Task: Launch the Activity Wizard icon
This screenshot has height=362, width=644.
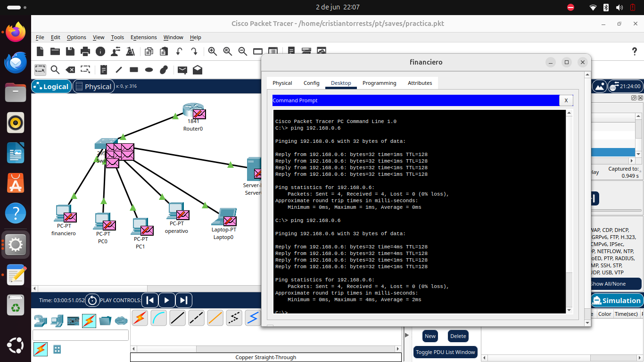Action: point(116,51)
